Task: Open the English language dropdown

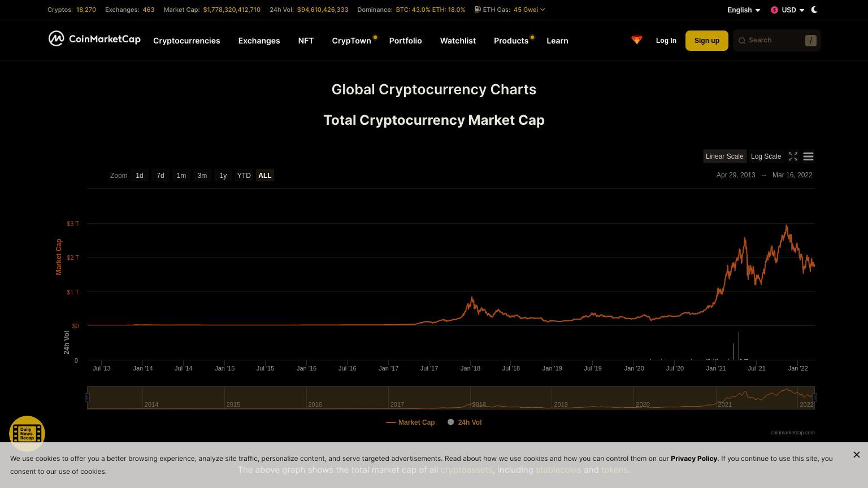Action: (744, 10)
